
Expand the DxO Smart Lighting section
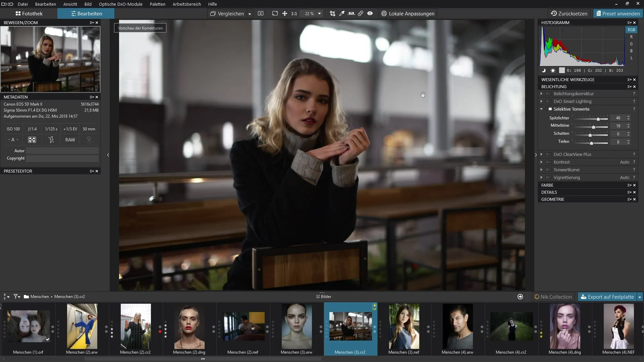coord(541,101)
